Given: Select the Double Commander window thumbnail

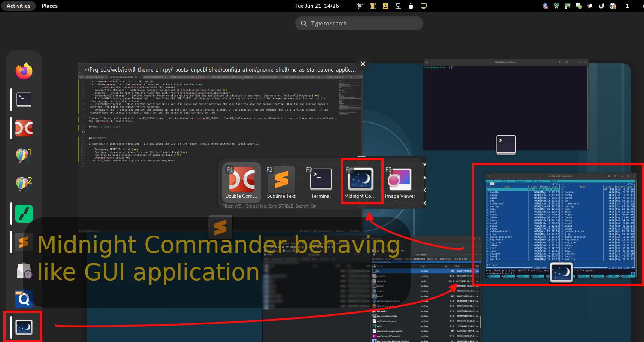Looking at the screenshot, I should [372, 289].
